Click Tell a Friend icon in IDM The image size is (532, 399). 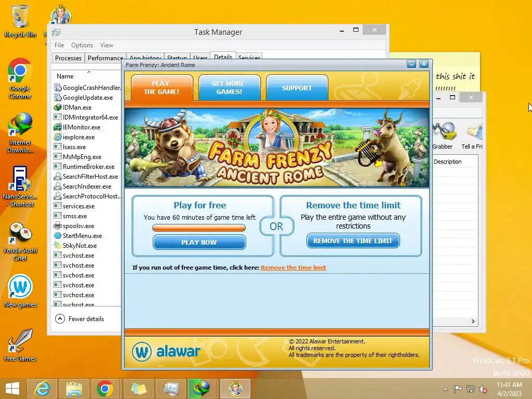[472, 136]
